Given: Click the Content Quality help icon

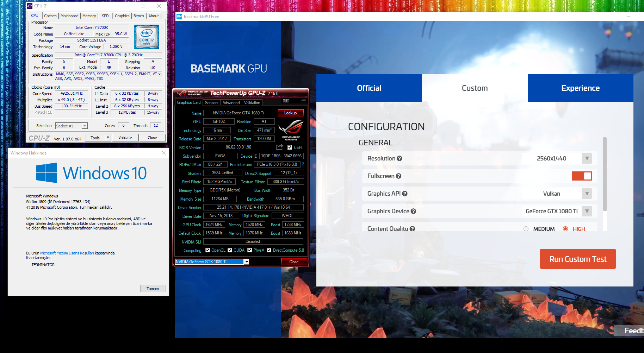Looking at the screenshot, I should pyautogui.click(x=412, y=229).
